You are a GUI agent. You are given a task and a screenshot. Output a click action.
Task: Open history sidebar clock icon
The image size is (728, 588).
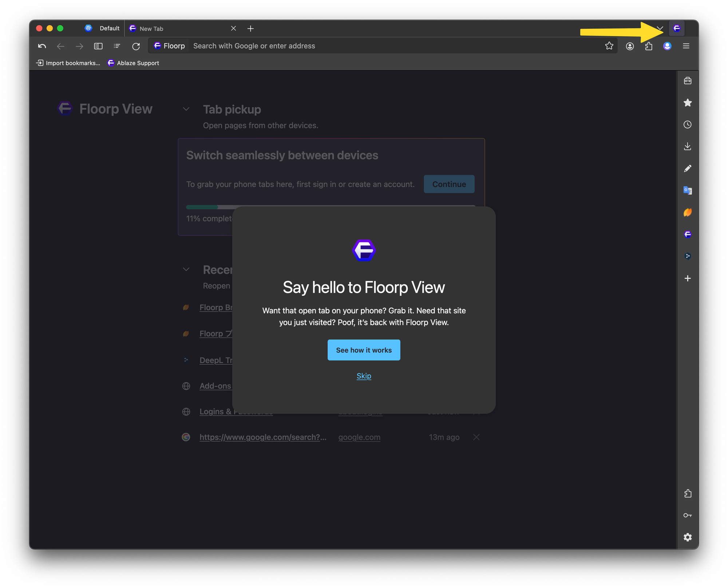click(x=688, y=125)
